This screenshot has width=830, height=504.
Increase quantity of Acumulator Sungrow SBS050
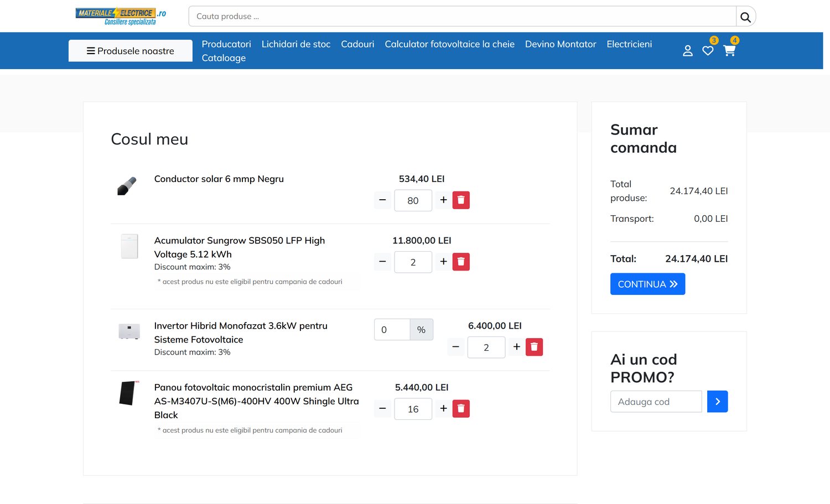[x=443, y=262]
